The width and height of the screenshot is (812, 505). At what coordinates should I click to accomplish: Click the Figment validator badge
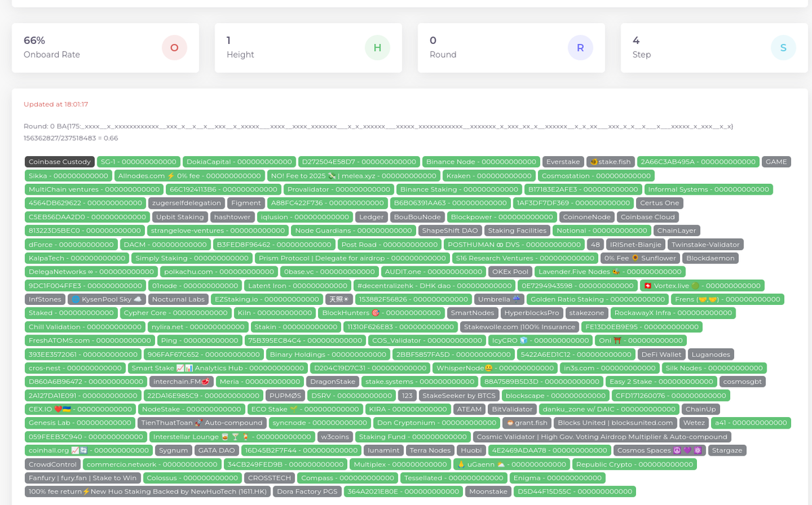[x=246, y=203]
